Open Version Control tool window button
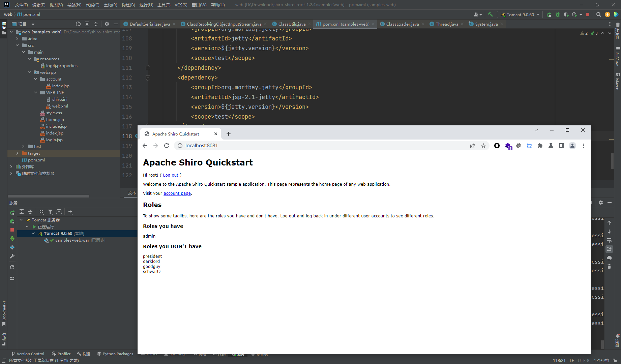This screenshot has width=621, height=364. (28, 354)
